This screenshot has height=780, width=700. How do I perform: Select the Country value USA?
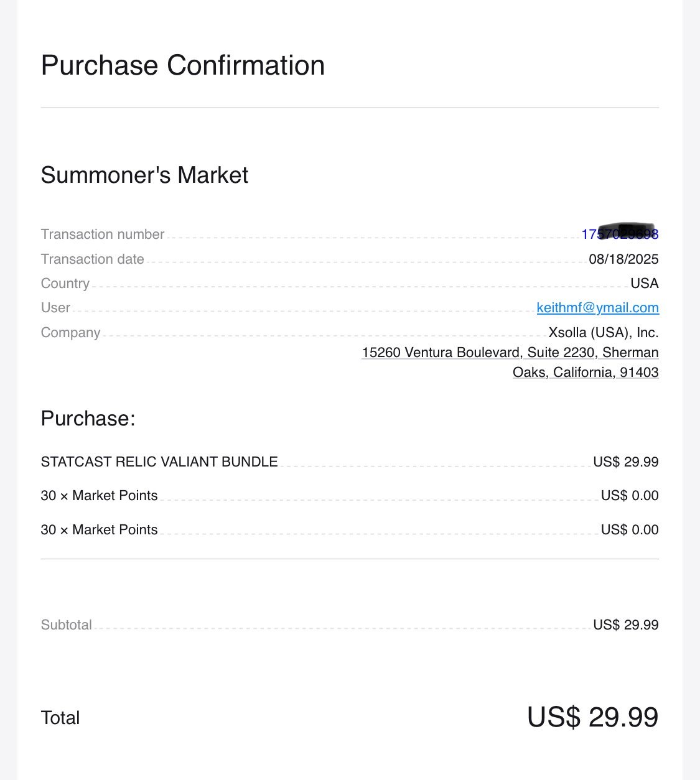click(x=645, y=284)
